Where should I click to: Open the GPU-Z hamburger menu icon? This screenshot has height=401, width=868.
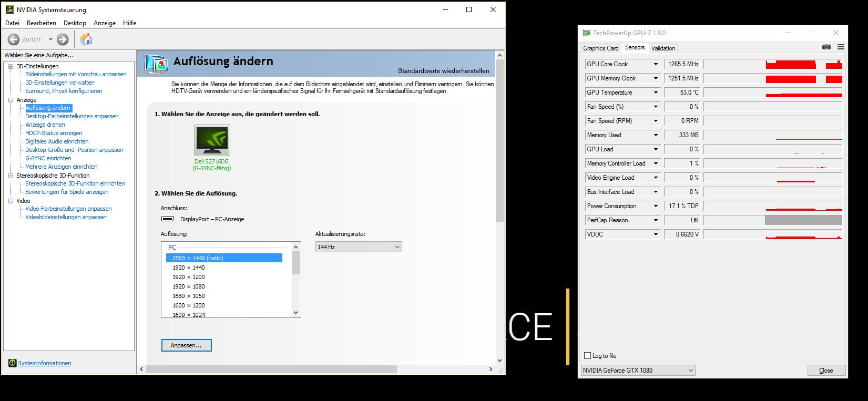click(841, 47)
